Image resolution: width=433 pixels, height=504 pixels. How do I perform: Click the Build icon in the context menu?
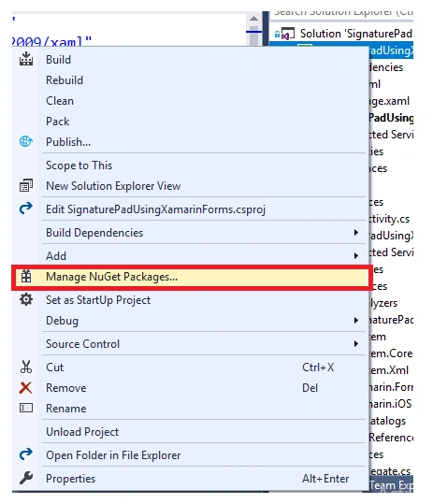[x=26, y=59]
